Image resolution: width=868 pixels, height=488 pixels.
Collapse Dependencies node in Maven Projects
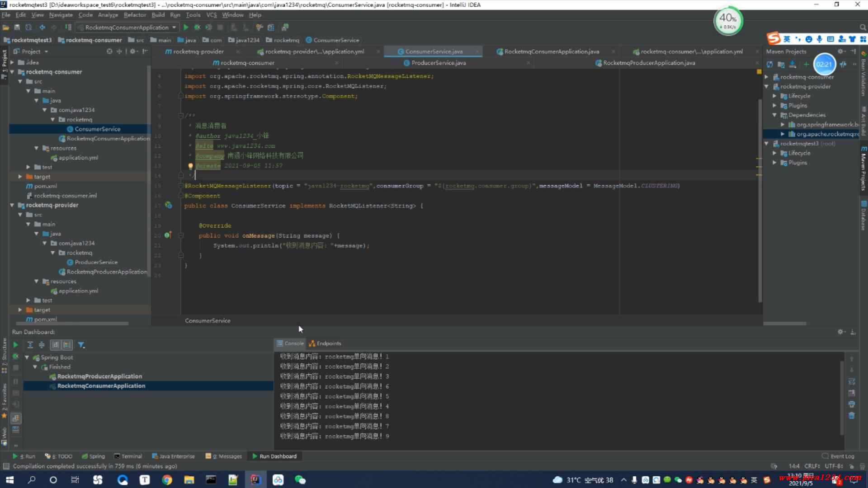(x=775, y=115)
